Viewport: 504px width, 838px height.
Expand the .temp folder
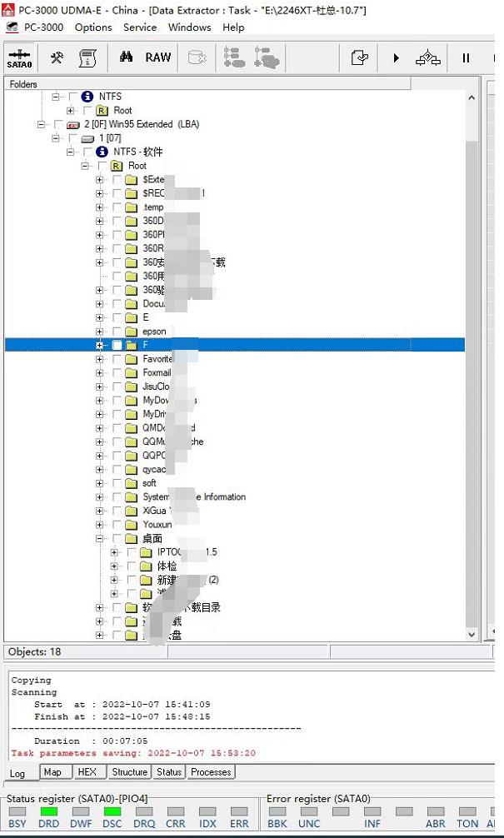[x=99, y=207]
